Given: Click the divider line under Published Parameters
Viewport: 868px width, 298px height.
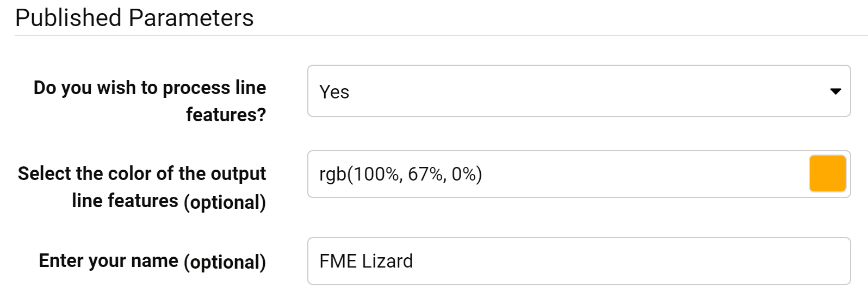Looking at the screenshot, I should [x=435, y=36].
